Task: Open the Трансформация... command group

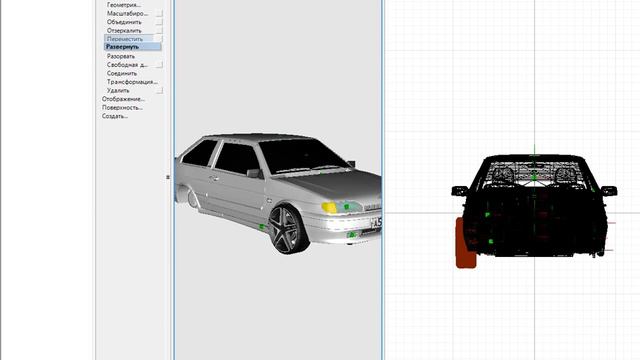Action: pyautogui.click(x=132, y=82)
